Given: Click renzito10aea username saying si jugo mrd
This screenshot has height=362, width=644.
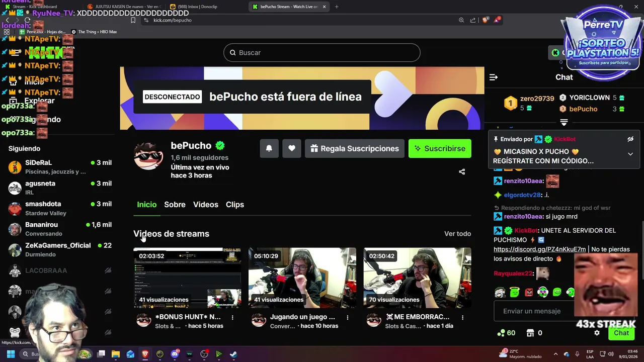Looking at the screenshot, I should (x=523, y=217).
